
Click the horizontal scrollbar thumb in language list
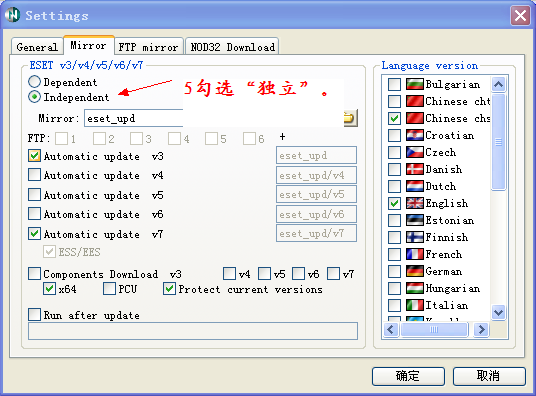point(434,330)
